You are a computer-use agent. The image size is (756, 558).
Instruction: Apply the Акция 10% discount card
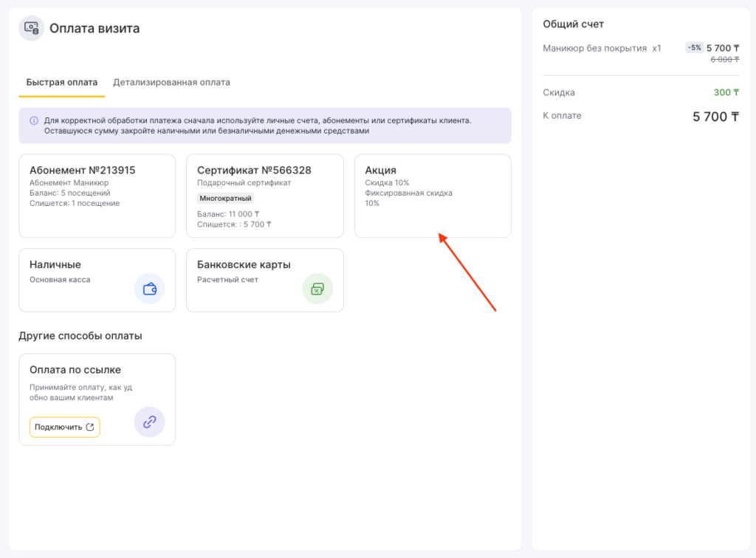click(x=433, y=196)
